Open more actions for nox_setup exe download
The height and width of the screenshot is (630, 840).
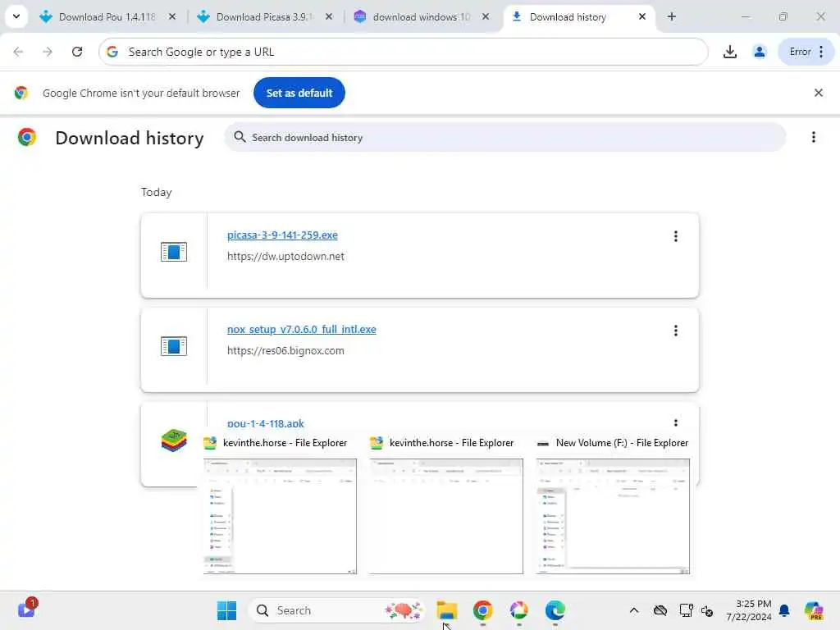(676, 331)
